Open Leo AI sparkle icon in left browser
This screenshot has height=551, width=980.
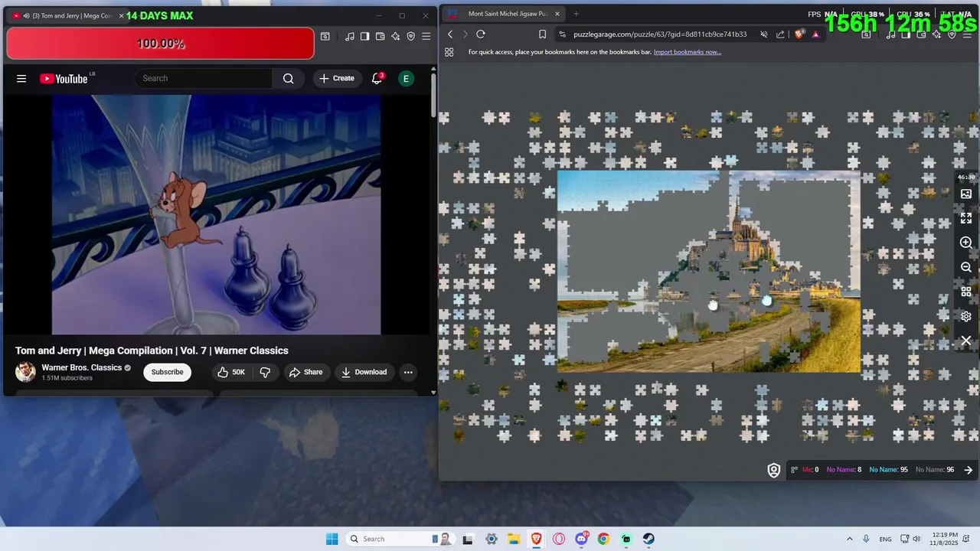pyautogui.click(x=396, y=36)
